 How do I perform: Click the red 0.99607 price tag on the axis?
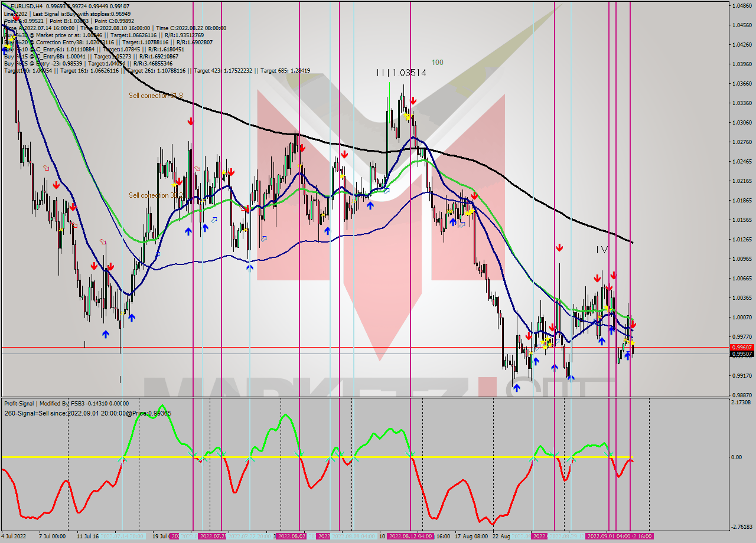coord(742,348)
